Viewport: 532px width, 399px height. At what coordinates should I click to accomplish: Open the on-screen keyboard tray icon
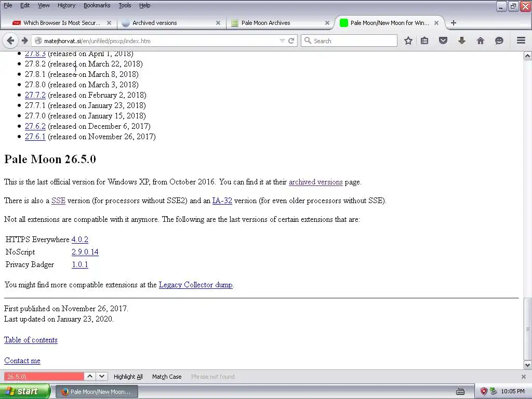(460, 392)
